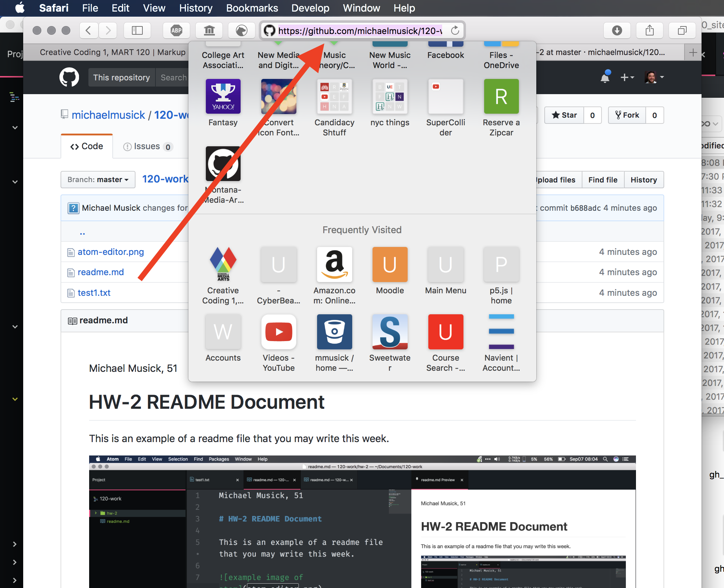The width and height of the screenshot is (724, 588).
Task: Open the Accounts frequently visited site
Action: 223,338
